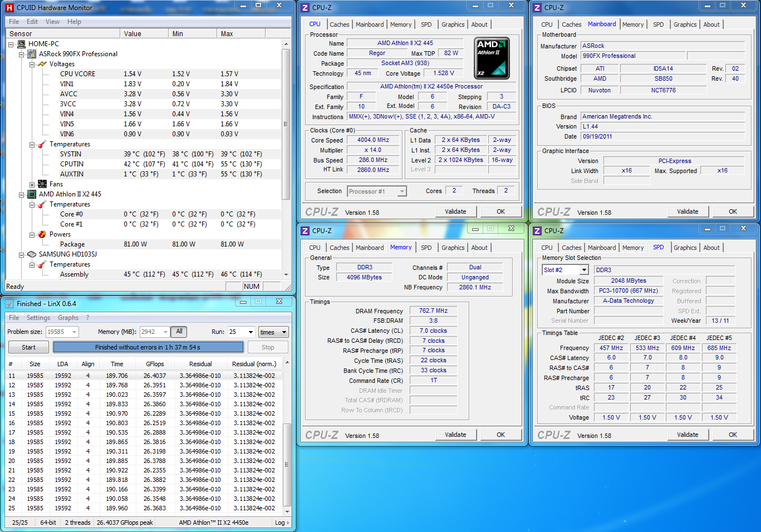This screenshot has width=761, height=532.
Task: Expand the Fans node
Action: click(32, 184)
